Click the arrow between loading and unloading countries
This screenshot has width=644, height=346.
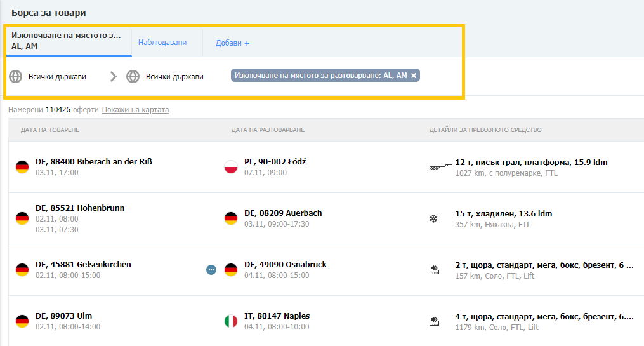114,76
